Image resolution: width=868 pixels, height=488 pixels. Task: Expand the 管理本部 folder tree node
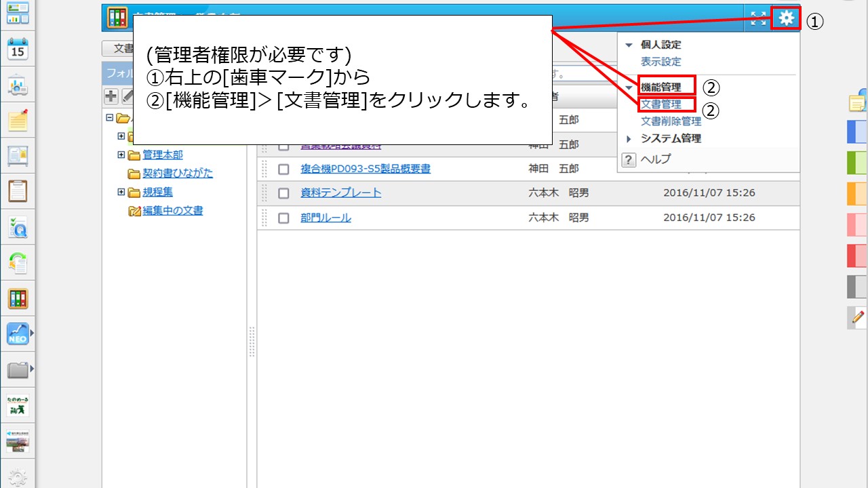coord(121,155)
